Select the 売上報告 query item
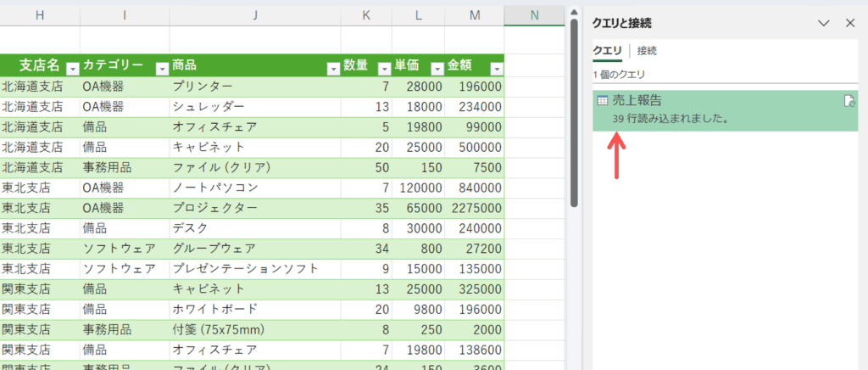Viewport: 868px width, 370px height. click(x=721, y=109)
